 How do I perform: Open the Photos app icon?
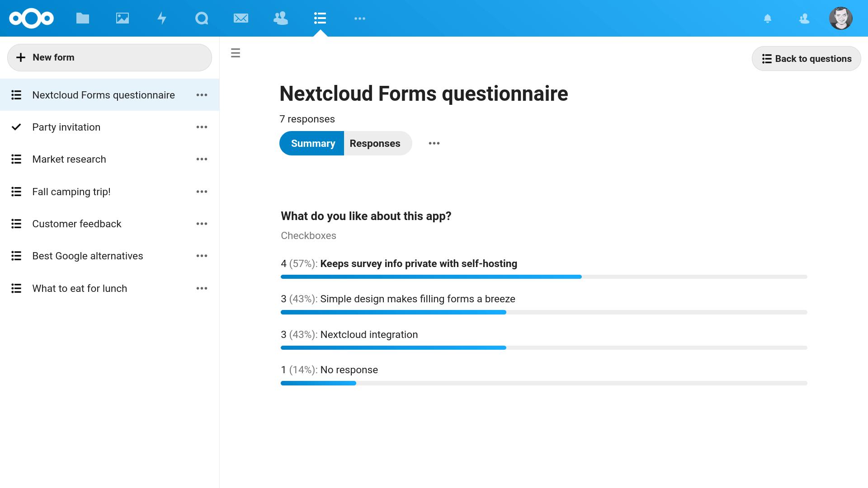pos(122,18)
